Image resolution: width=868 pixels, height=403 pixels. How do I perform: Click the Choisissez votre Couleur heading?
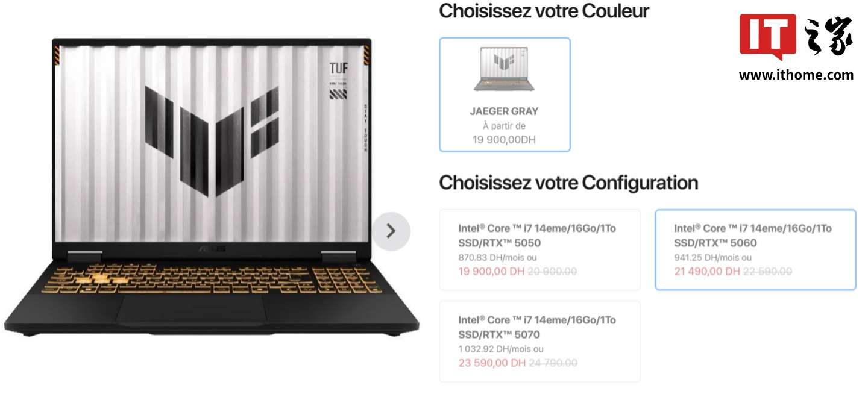544,11
